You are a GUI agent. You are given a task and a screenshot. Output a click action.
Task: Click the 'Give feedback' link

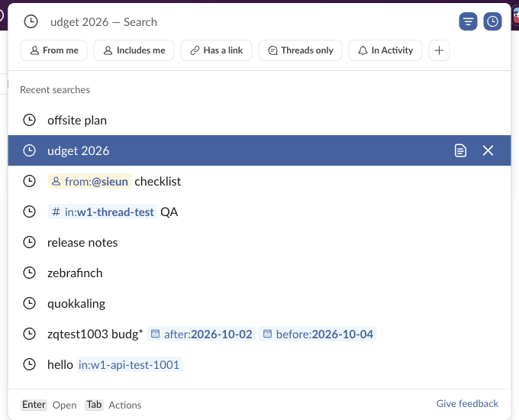tap(467, 403)
